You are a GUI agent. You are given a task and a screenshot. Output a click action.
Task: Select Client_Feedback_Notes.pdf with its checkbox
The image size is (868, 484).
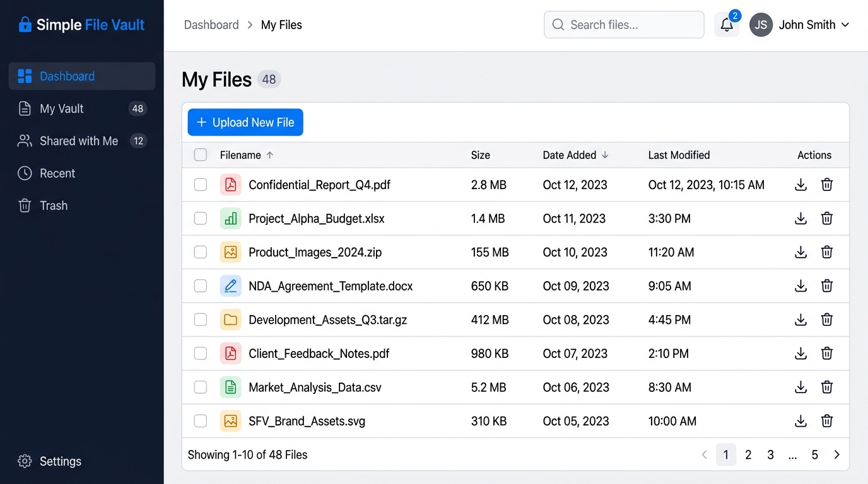(201, 354)
